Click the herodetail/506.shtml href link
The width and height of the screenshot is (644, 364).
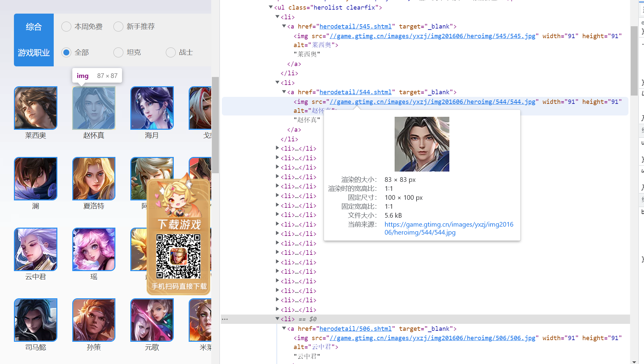coord(355,328)
